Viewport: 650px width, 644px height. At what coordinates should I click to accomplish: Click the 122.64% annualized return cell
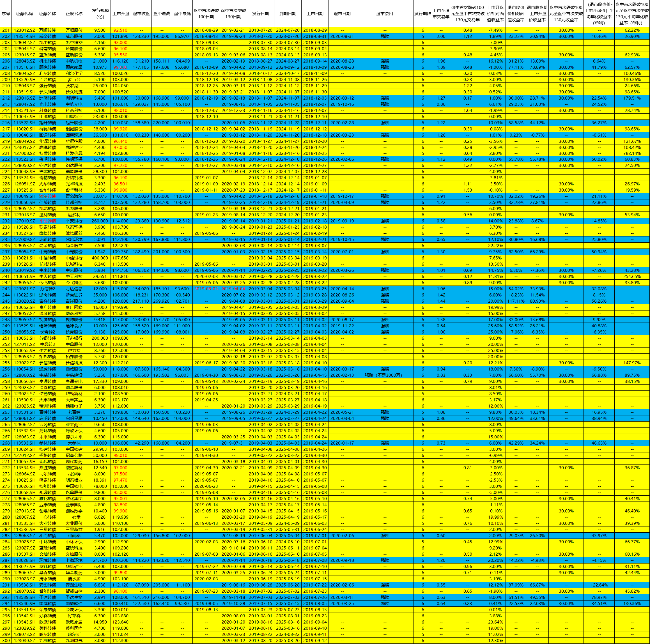599,585
